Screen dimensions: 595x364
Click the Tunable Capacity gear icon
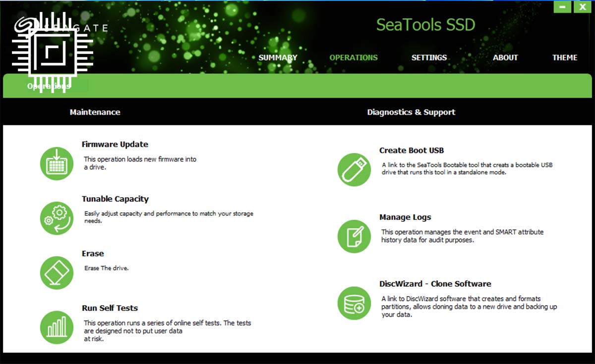pyautogui.click(x=57, y=218)
